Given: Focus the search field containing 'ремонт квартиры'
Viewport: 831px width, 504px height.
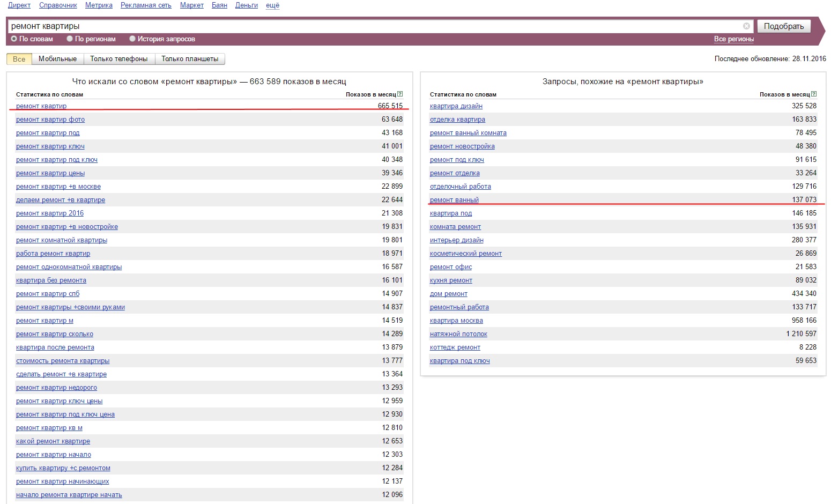Looking at the screenshot, I should click(x=375, y=26).
